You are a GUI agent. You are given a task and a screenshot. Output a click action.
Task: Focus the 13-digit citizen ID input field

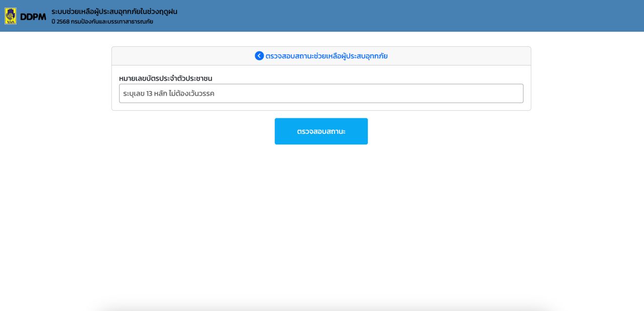tap(321, 94)
